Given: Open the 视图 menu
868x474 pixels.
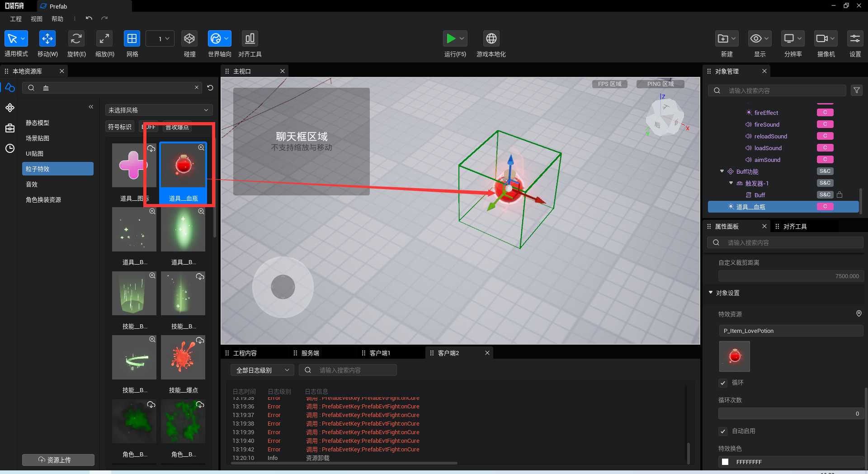Looking at the screenshot, I should click(x=37, y=19).
